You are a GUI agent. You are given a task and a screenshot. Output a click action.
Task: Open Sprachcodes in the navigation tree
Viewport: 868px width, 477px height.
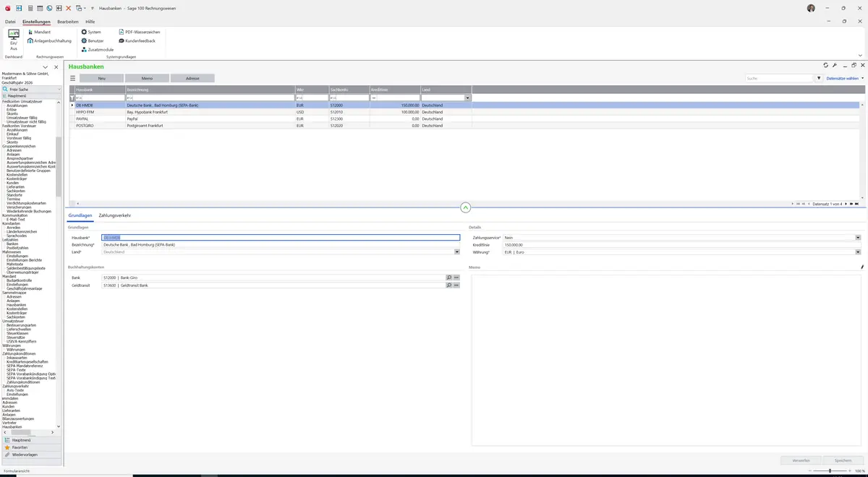click(x=17, y=236)
